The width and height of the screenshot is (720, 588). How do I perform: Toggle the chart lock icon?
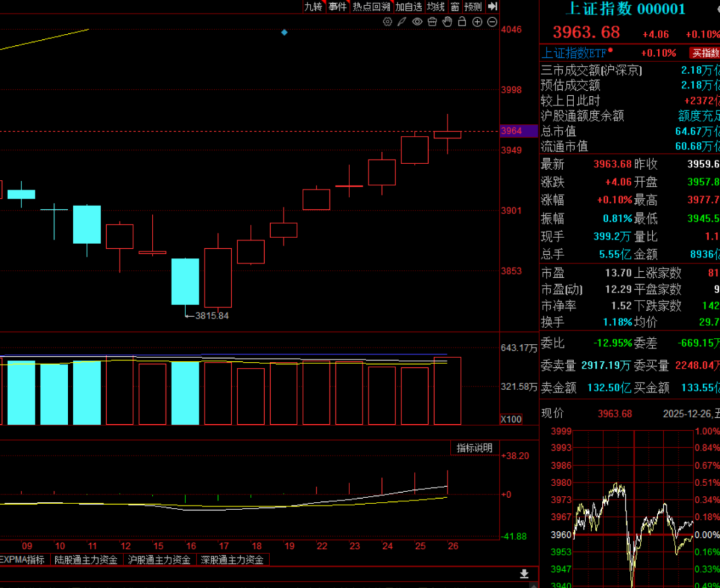(x=463, y=22)
